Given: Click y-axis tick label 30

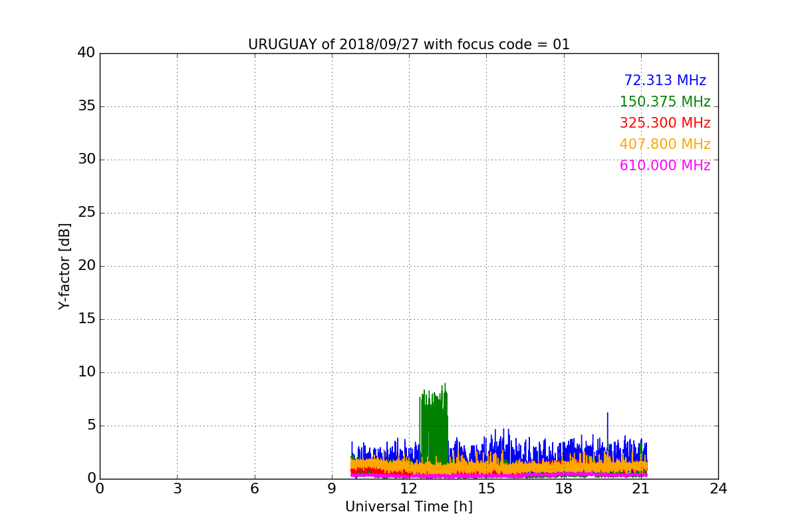Looking at the screenshot, I should 86,160.
